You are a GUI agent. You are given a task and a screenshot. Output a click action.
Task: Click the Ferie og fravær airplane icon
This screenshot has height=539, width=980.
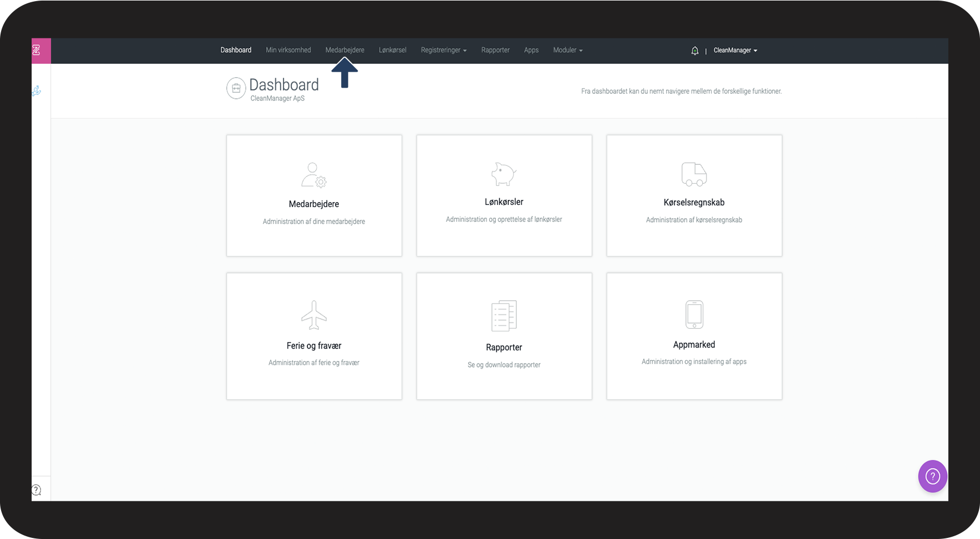[314, 315]
